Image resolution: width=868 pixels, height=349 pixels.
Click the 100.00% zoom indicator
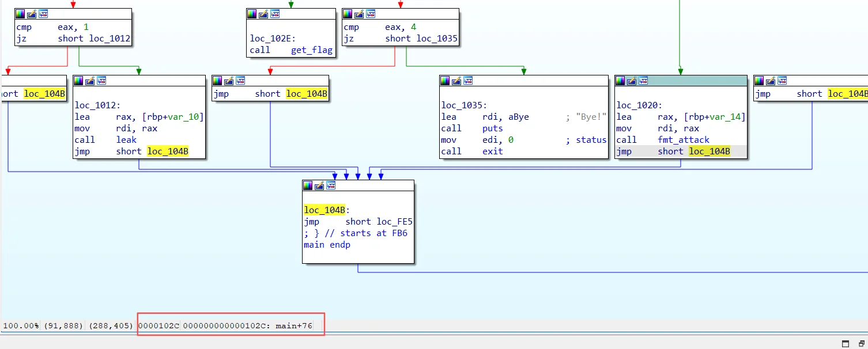coord(21,326)
